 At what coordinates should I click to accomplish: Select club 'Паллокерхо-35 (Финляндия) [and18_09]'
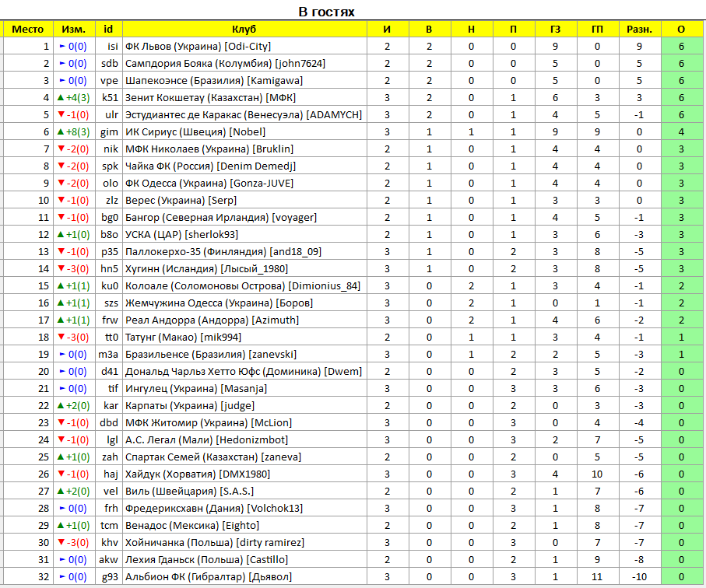coord(223,251)
